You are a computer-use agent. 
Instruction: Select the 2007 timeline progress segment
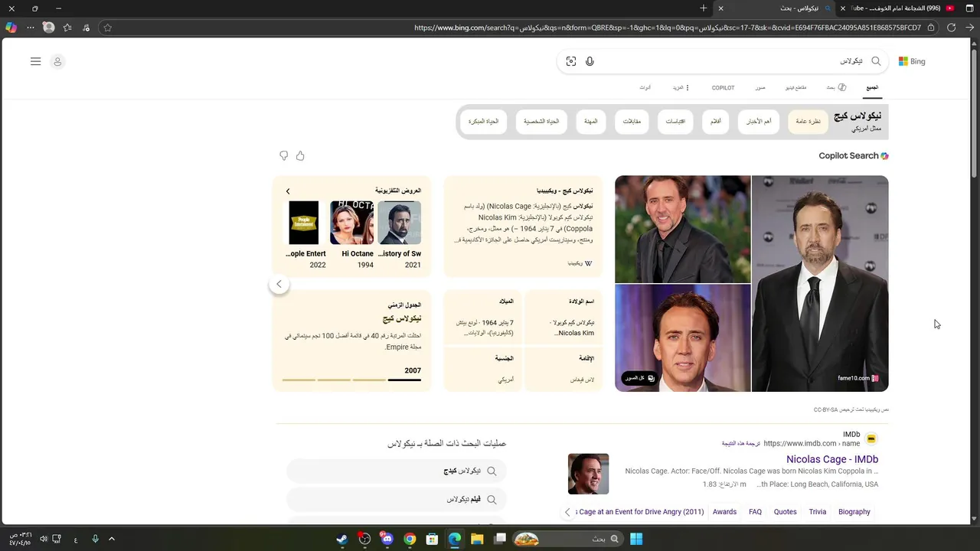[x=404, y=380]
